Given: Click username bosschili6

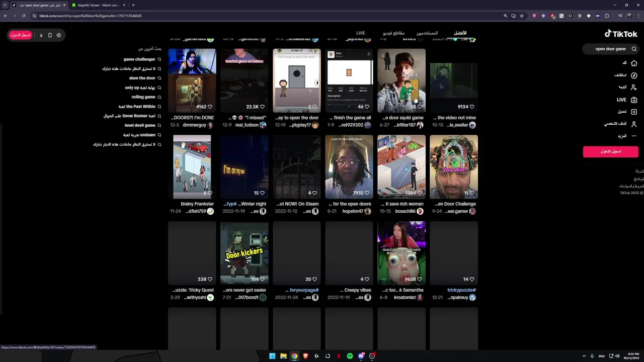Looking at the screenshot, I should pyautogui.click(x=405, y=211).
